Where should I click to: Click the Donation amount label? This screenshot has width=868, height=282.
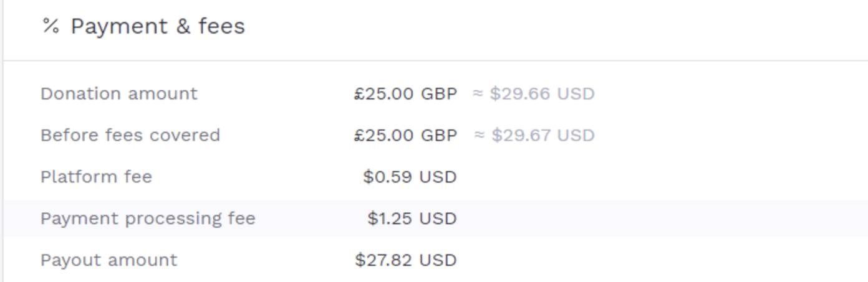click(118, 94)
